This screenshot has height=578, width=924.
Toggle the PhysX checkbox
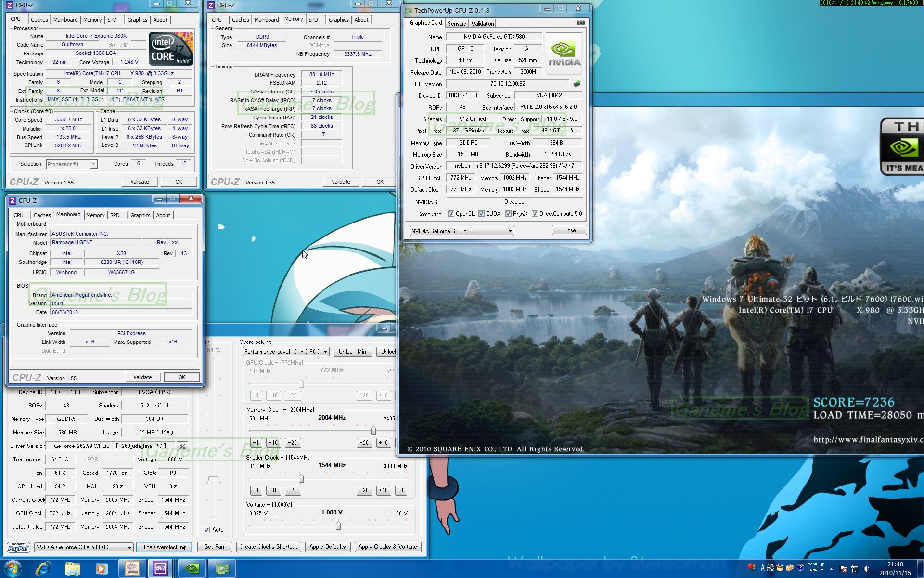click(x=508, y=214)
